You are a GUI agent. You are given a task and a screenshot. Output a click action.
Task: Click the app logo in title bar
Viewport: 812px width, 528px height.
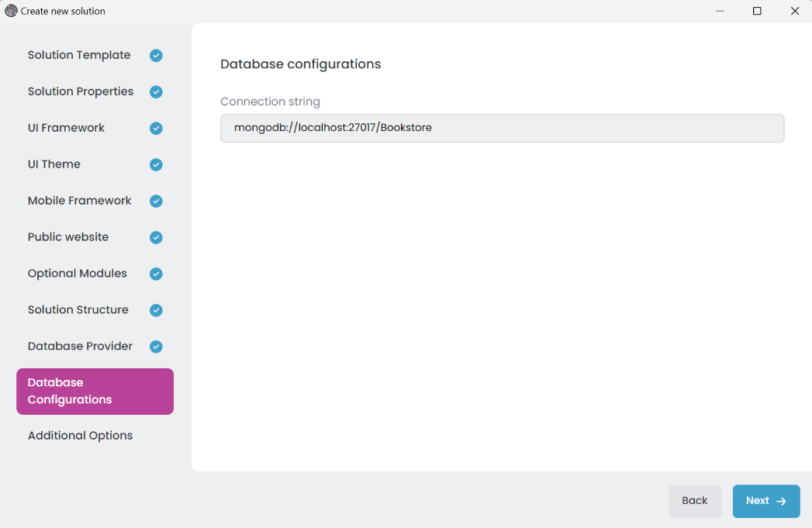[11, 11]
